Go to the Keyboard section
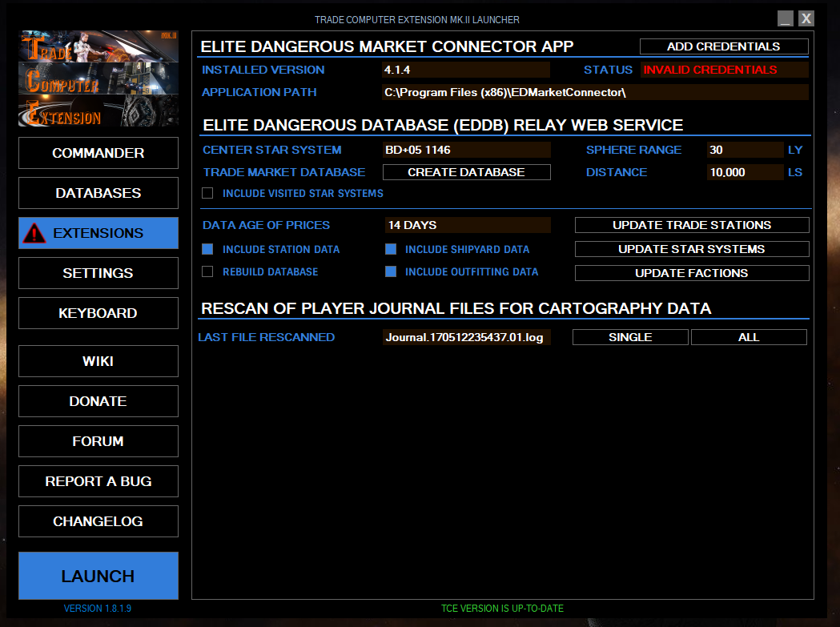840x627 pixels. [98, 313]
